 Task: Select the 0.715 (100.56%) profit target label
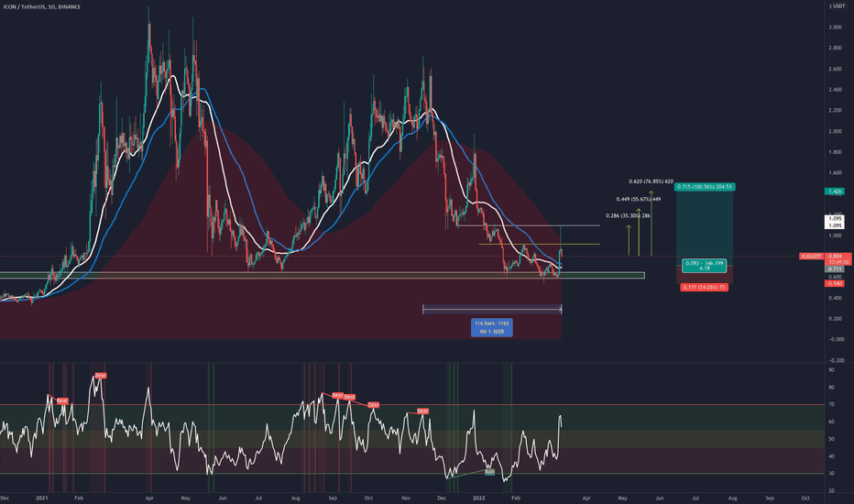click(x=705, y=187)
